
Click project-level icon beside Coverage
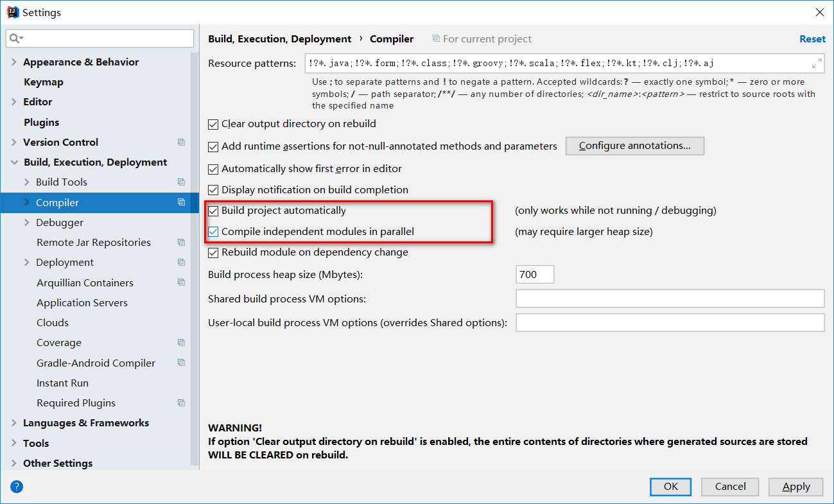[x=181, y=343]
